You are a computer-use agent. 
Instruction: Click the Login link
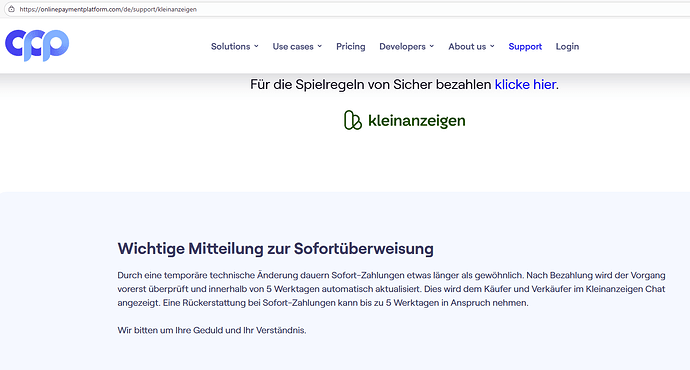tap(567, 46)
